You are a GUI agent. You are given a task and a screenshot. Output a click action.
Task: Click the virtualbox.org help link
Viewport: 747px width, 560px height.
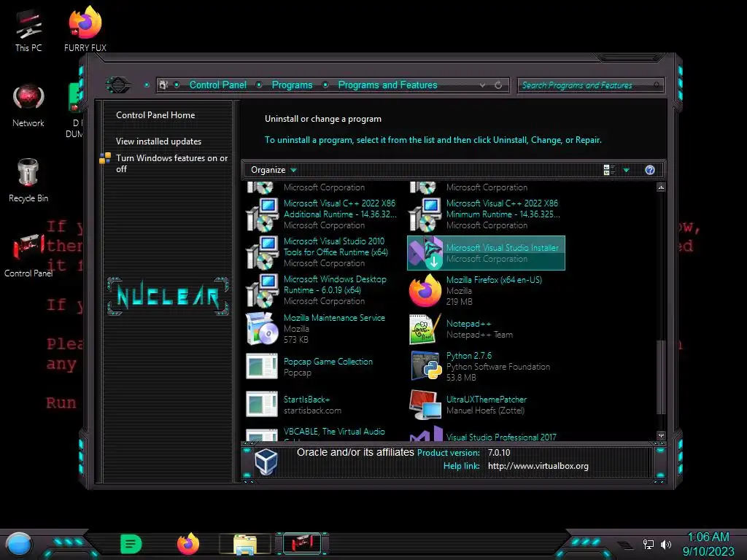tap(538, 466)
